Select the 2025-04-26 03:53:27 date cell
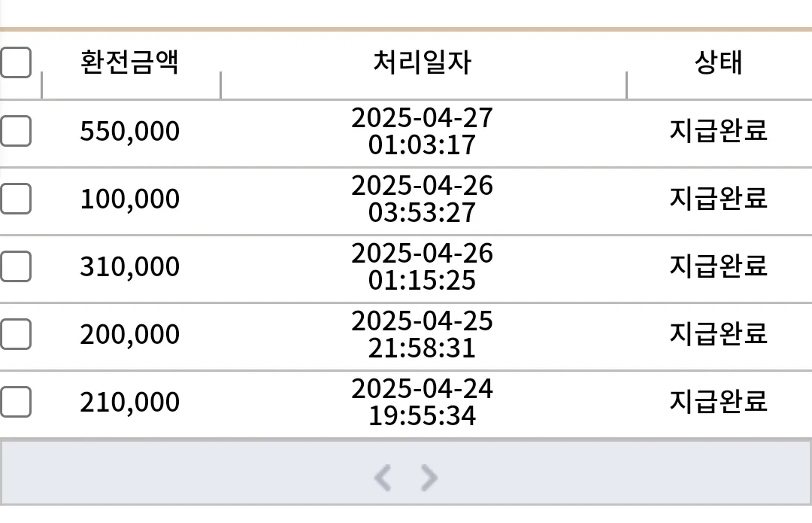Viewport: 812px width, 523px height. point(422,199)
